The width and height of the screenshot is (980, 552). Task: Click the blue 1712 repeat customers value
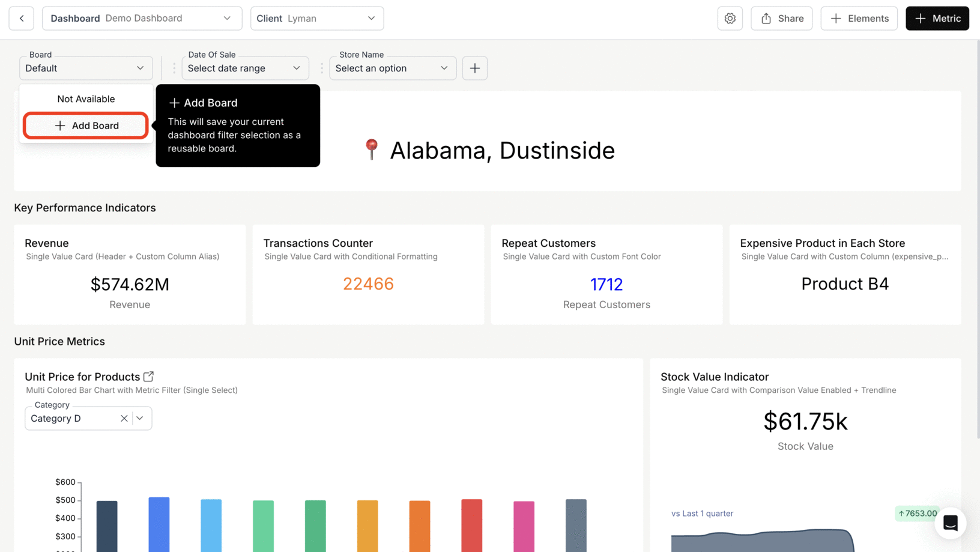(x=606, y=284)
